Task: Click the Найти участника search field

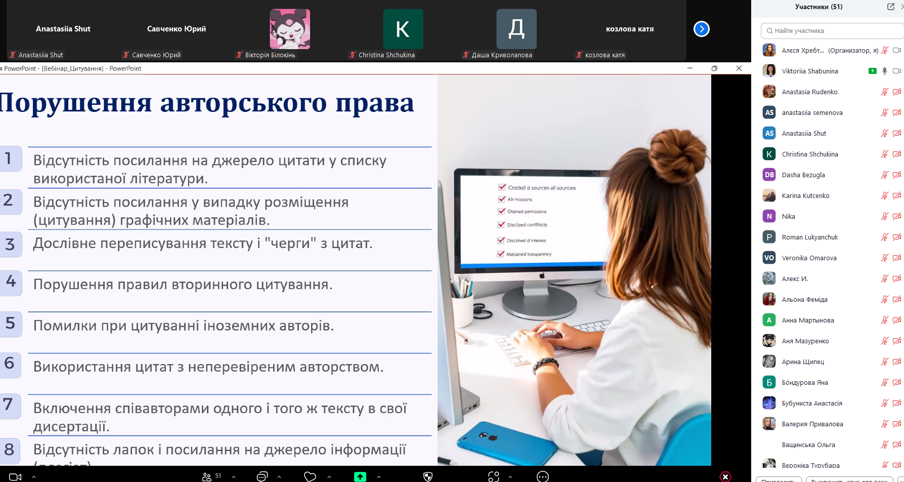Action: click(x=832, y=31)
